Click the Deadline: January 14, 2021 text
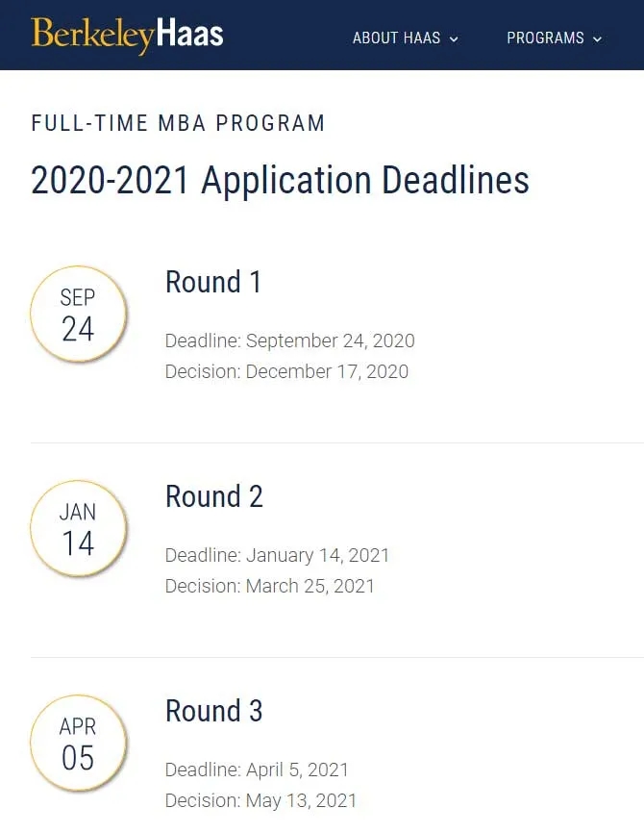The image size is (644, 833). pos(277,555)
